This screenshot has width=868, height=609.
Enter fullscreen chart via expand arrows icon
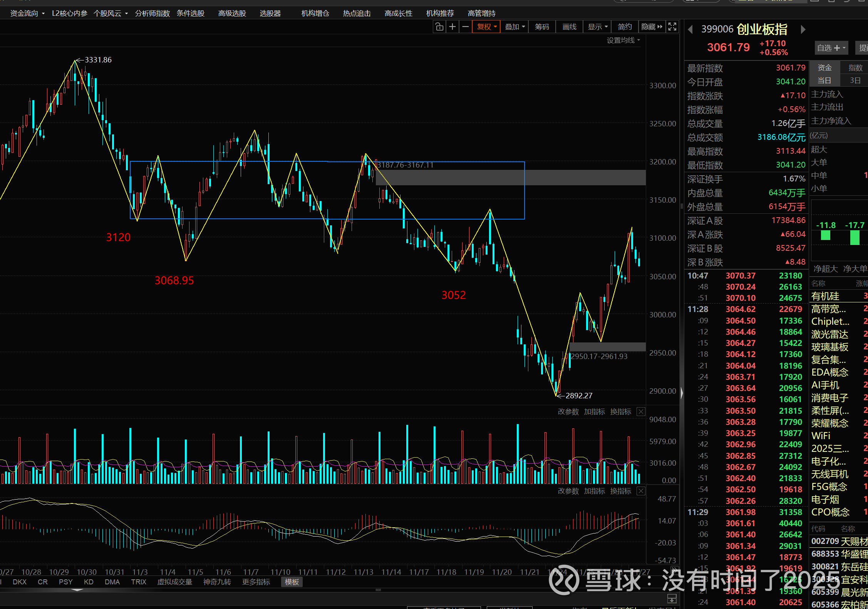(x=672, y=27)
